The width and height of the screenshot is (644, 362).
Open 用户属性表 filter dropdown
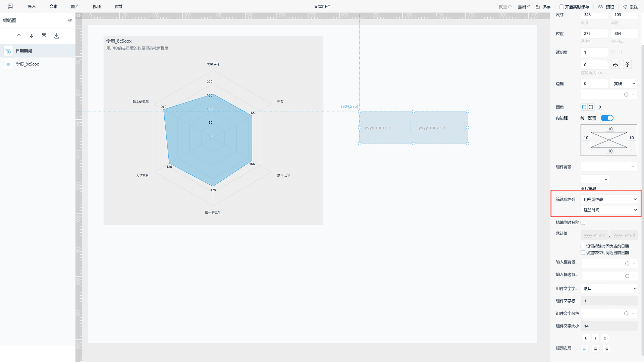click(609, 199)
